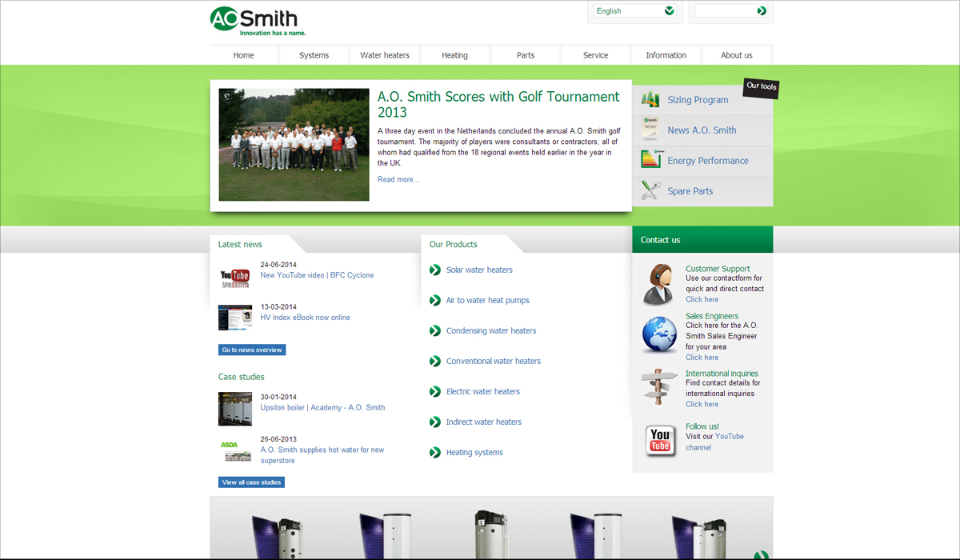Click View all case studies button
The width and height of the screenshot is (960, 560).
pyautogui.click(x=252, y=482)
